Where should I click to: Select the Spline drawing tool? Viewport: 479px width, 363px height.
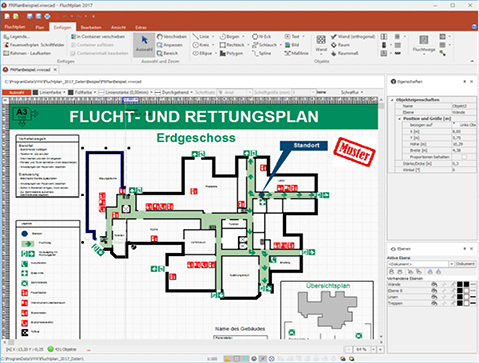(262, 53)
